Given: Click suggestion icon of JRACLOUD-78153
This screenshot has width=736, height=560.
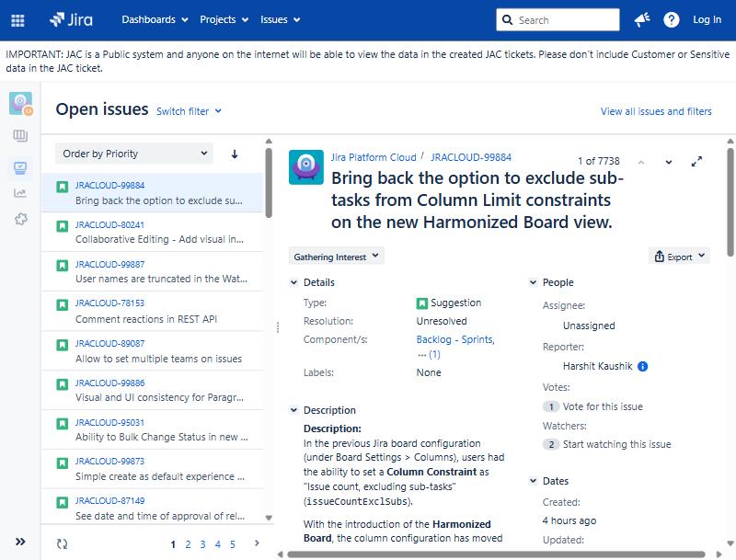Looking at the screenshot, I should tap(62, 305).
